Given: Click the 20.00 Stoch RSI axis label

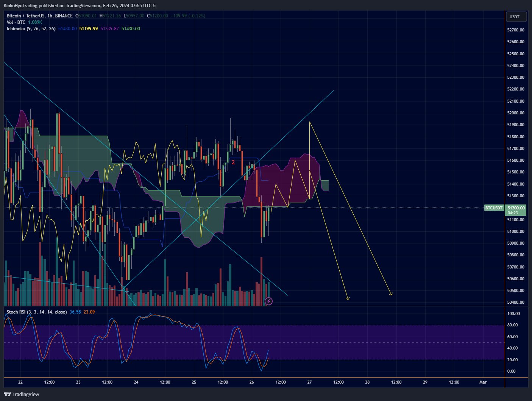Looking at the screenshot, I should point(512,360).
